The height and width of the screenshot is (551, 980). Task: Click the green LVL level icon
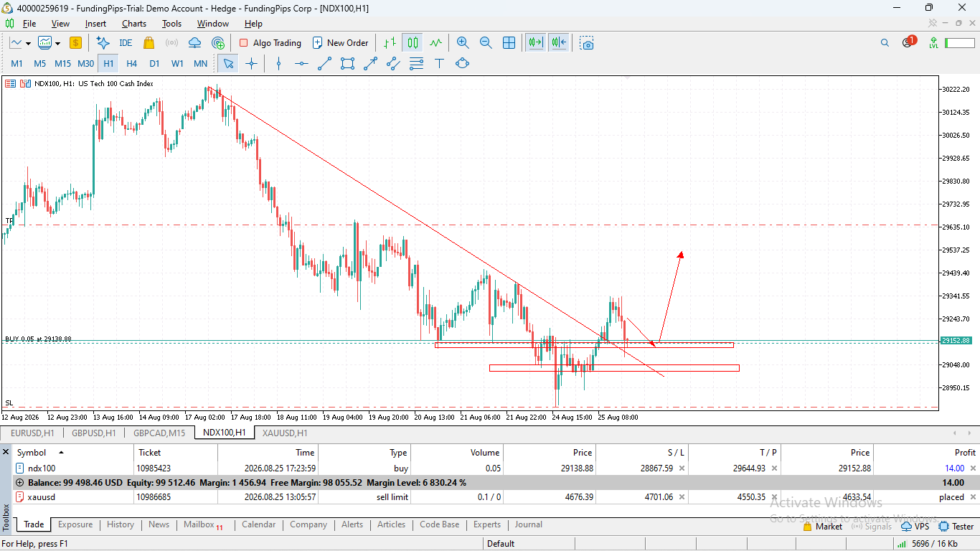933,43
